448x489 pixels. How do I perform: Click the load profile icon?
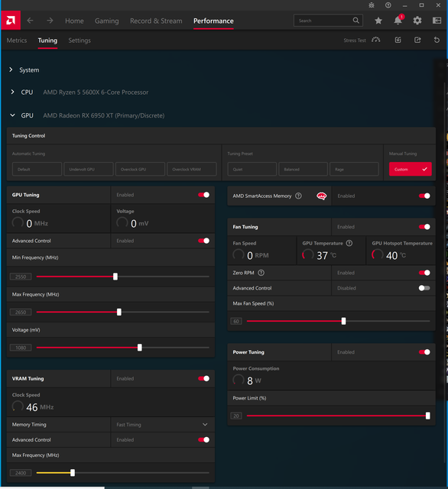pos(398,40)
